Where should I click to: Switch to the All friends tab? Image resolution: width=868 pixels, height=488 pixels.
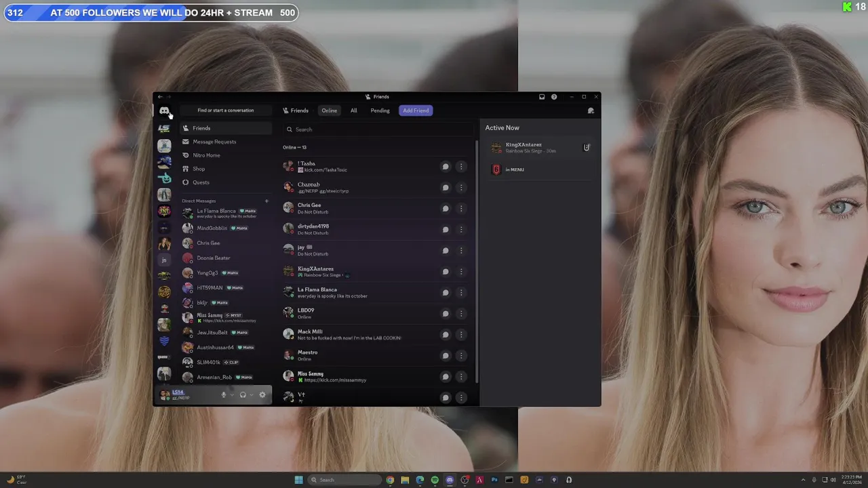(353, 110)
